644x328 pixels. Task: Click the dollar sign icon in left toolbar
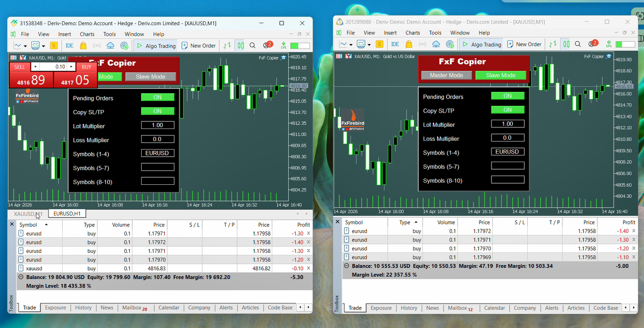coord(54,46)
